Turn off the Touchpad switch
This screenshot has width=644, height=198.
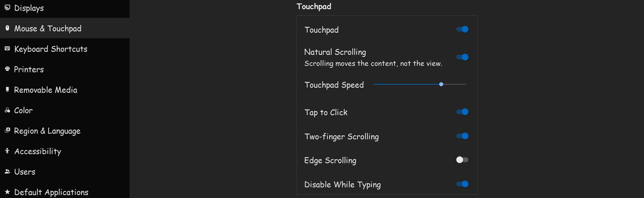[x=462, y=29]
